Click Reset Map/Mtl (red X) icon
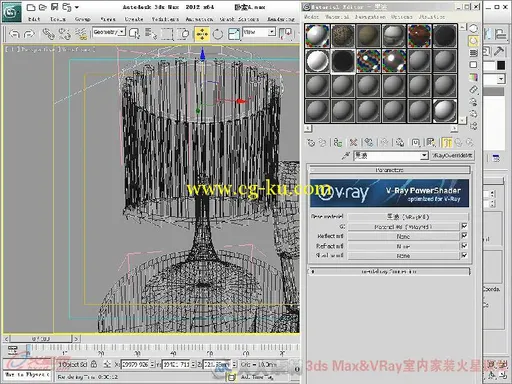The image size is (512, 384). (353, 143)
